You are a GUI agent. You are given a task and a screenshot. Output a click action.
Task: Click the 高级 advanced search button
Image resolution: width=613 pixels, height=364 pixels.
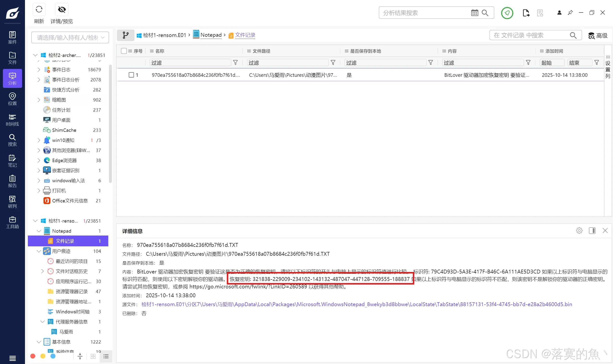coord(598,36)
